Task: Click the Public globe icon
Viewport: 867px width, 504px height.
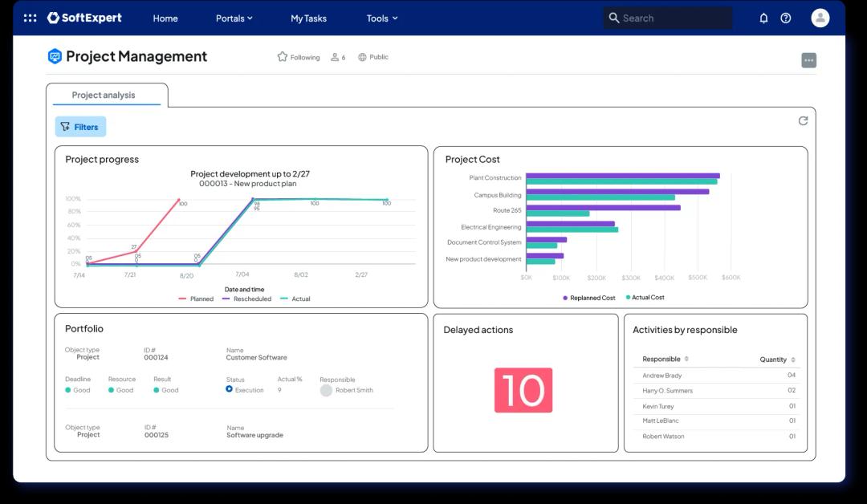Action: tap(363, 57)
